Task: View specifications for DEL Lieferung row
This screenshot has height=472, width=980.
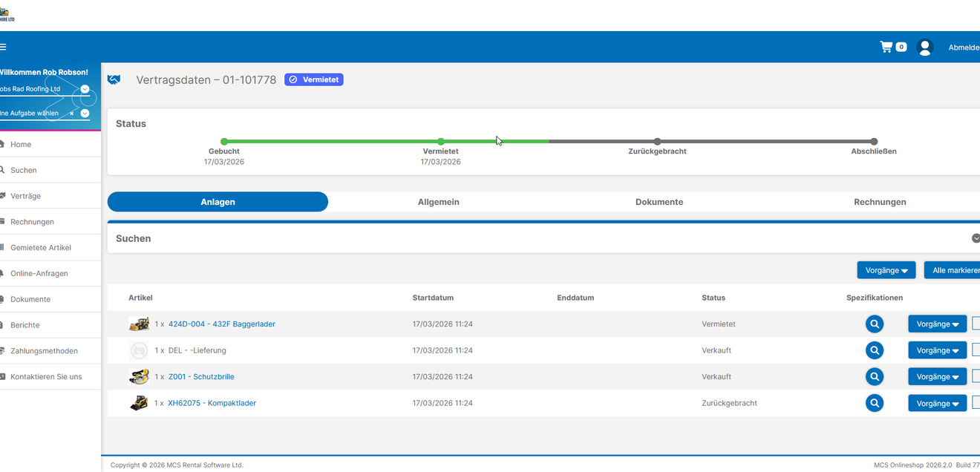Action: click(x=875, y=350)
